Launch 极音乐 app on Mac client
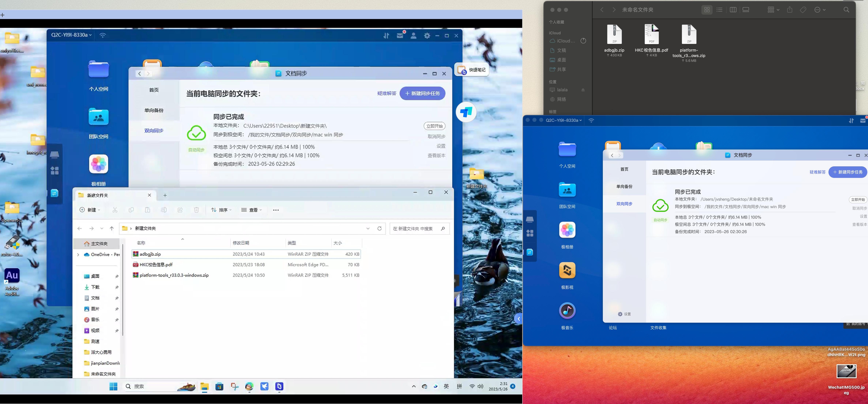 coord(567,311)
